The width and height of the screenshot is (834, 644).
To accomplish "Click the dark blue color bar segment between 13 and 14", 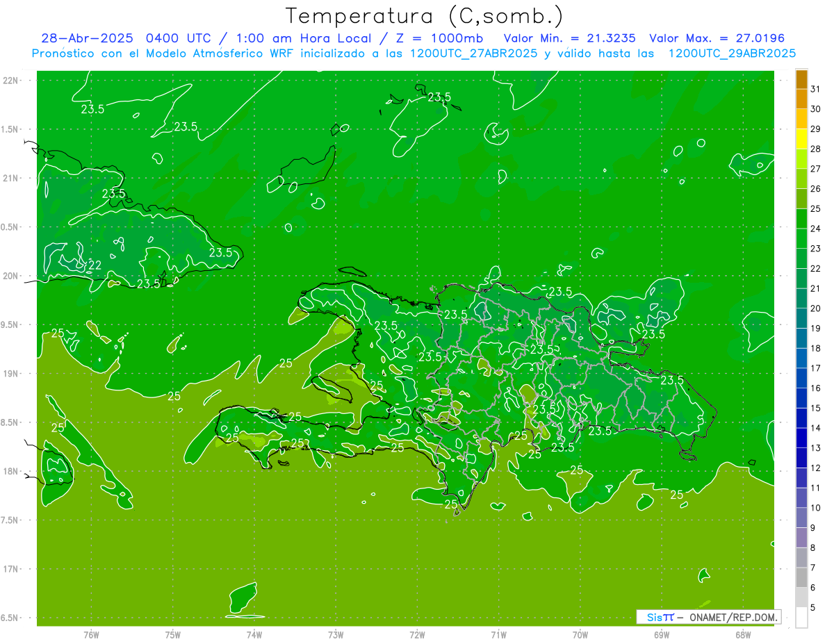I will tap(801, 438).
